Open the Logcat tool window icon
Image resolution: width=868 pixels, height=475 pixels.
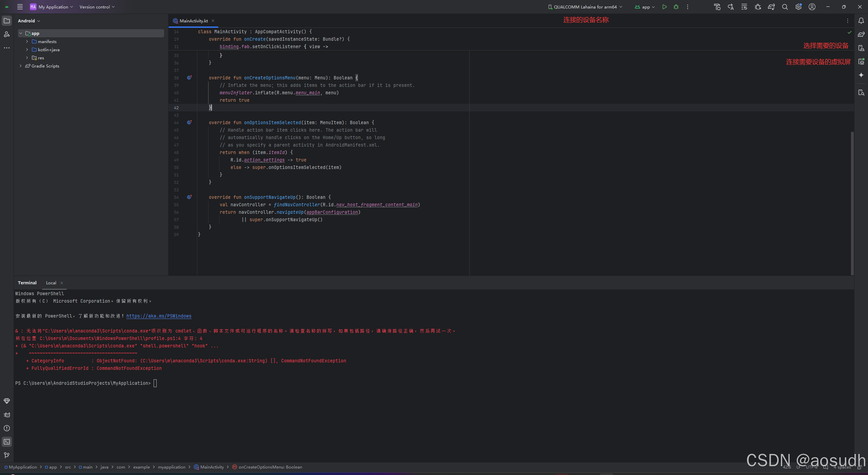[x=7, y=415]
